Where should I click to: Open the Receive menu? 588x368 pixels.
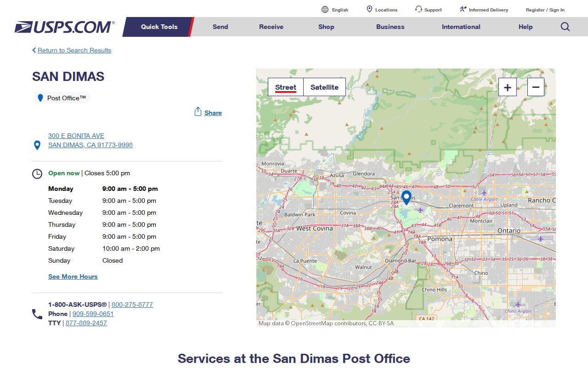(x=271, y=27)
